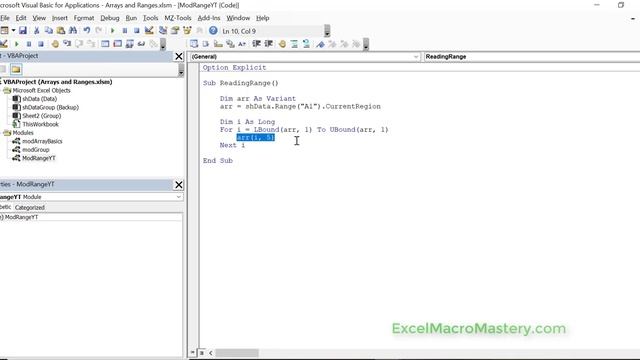Select shData (Data) in the project tree
The height and width of the screenshot is (360, 640).
pos(39,99)
